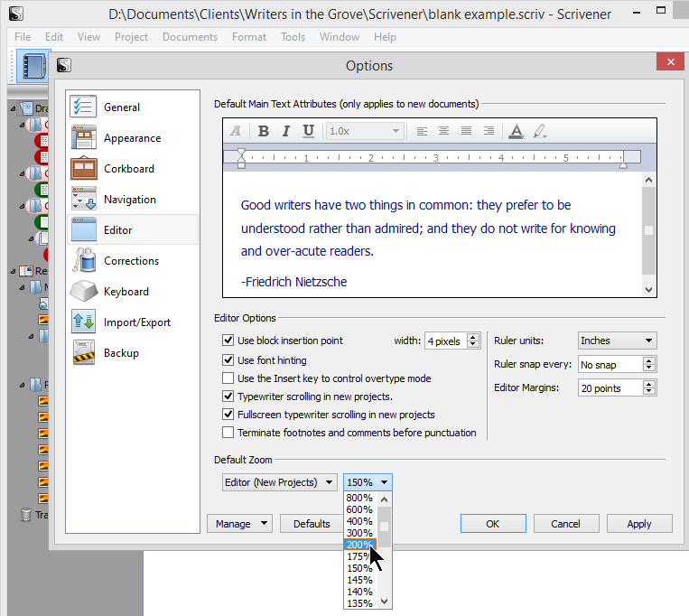
Task: Click the Italic formatting icon
Action: pos(286,131)
